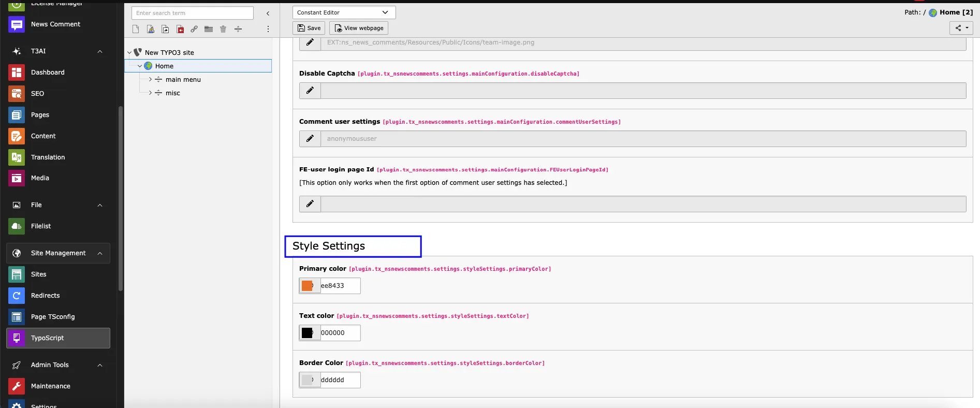Open the Sites module

coord(38,274)
